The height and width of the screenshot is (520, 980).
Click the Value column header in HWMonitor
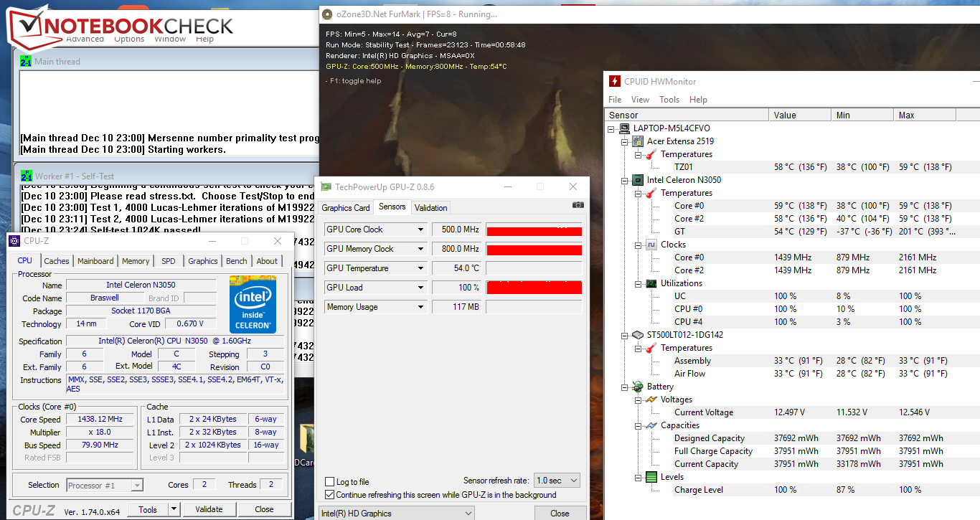coord(801,115)
